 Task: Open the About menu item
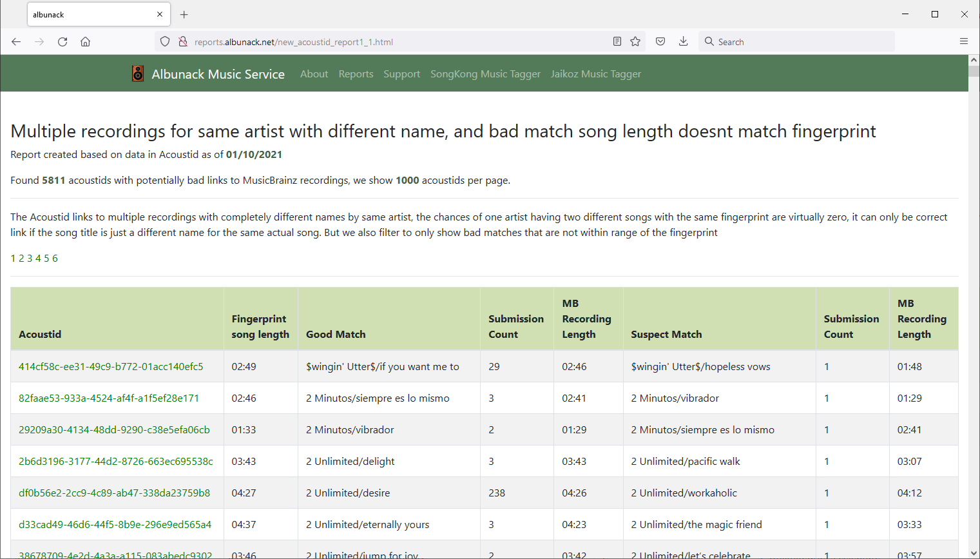click(x=314, y=74)
